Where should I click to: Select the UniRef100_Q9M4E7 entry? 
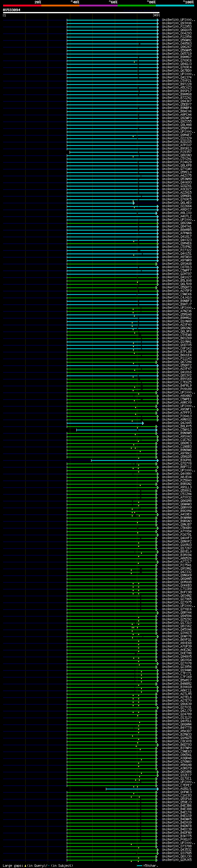click(x=177, y=135)
